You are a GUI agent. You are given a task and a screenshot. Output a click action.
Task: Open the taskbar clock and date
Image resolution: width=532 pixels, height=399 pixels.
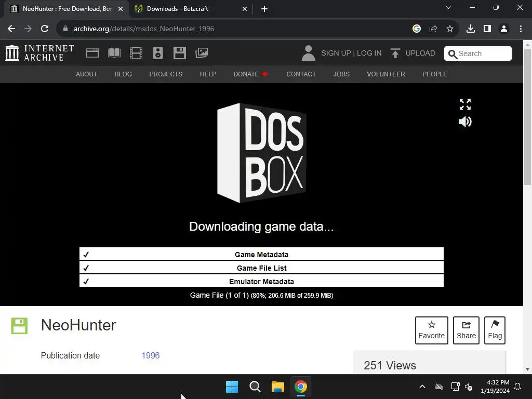[495, 387]
